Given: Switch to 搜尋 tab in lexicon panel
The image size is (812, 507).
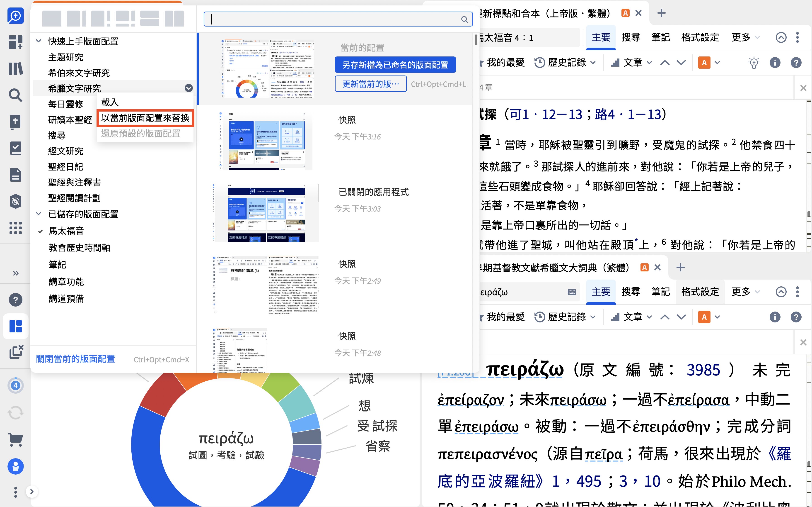Looking at the screenshot, I should (x=631, y=292).
